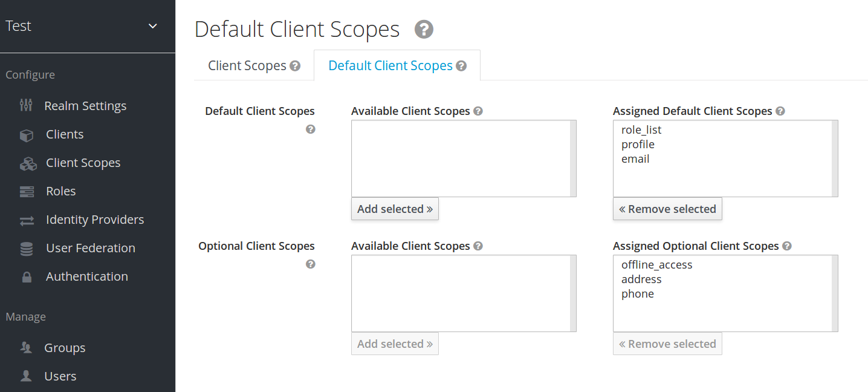
Task: Click the Authentication lock icon
Action: tap(27, 277)
